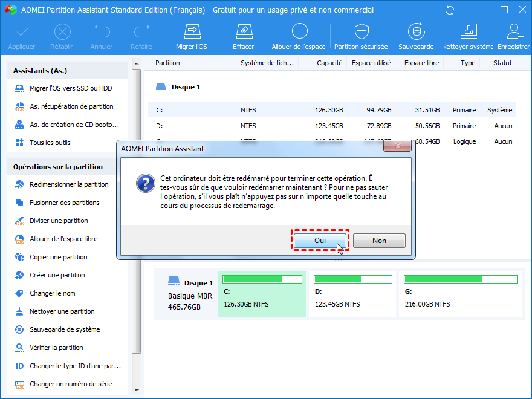Click the Capacité column header

click(x=329, y=63)
